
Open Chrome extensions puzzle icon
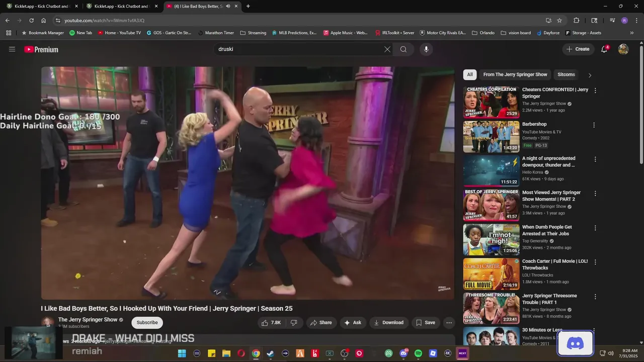(577, 21)
